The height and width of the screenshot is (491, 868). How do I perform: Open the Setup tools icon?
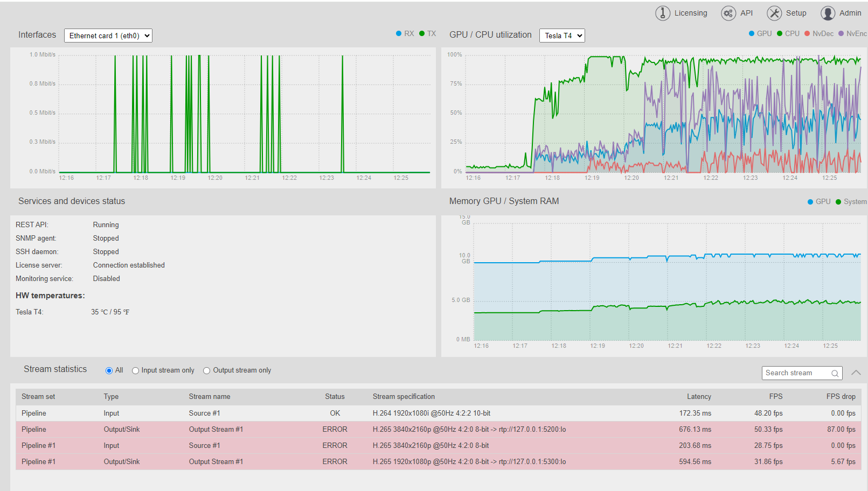point(774,13)
